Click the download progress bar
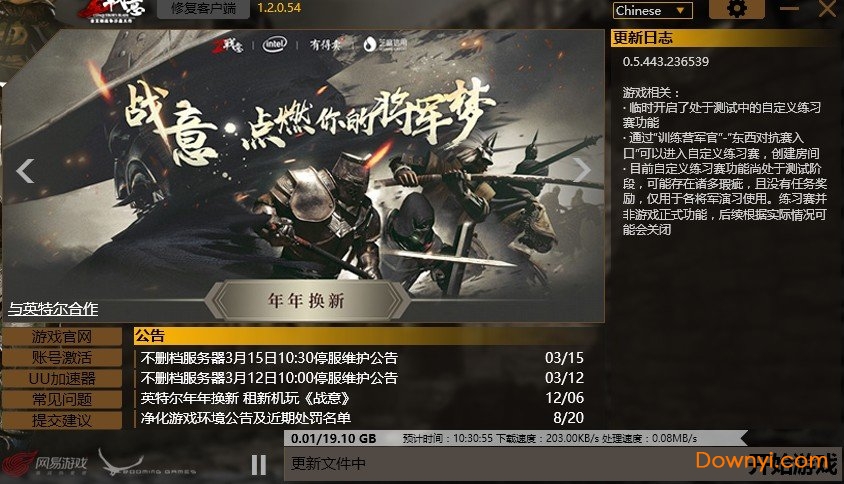844x484 pixels. pos(515,438)
